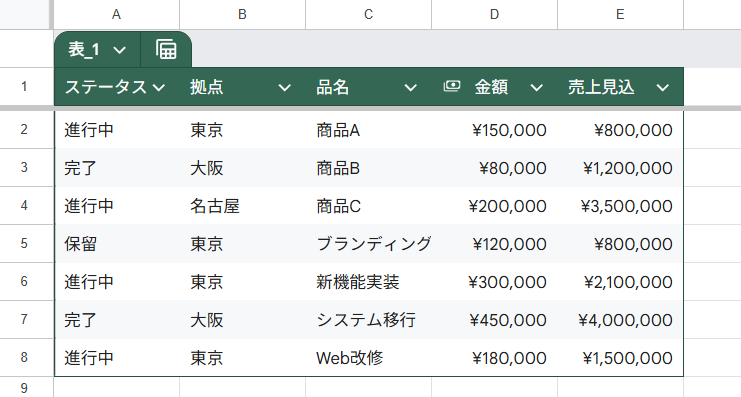Expand the ステータス column dropdown arrow
Viewport: 741px width, 397px height.
(x=159, y=87)
